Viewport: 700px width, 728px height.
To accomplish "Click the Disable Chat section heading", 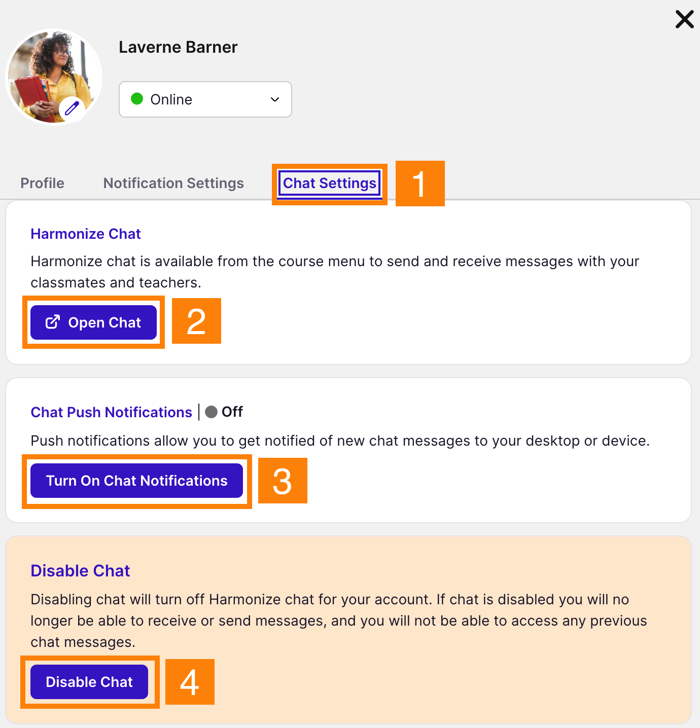I will 80,571.
